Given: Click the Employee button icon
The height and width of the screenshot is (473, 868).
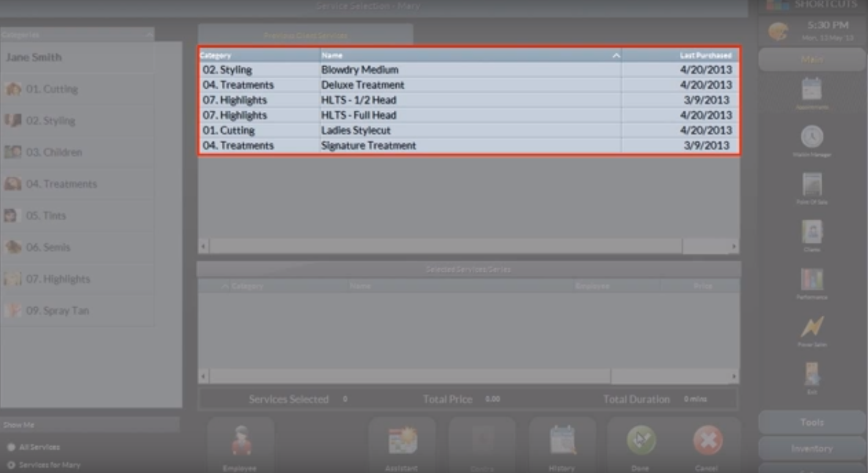Looking at the screenshot, I should point(241,441).
